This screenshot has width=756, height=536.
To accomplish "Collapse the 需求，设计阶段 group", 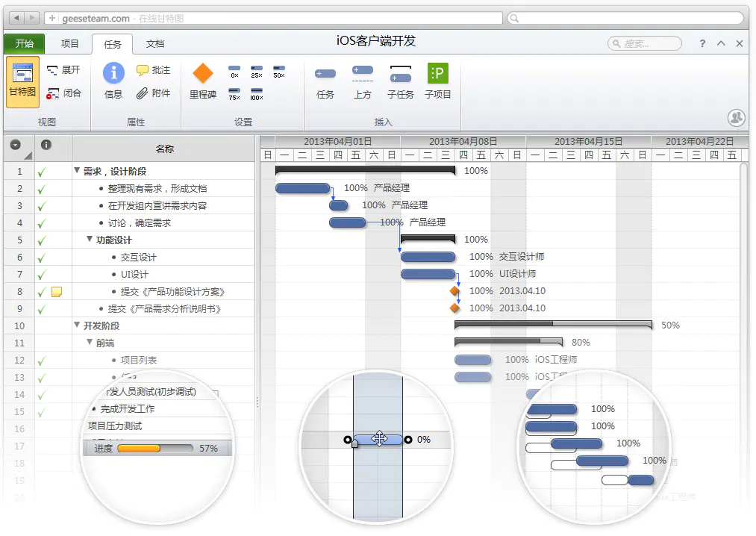I will pos(77,170).
